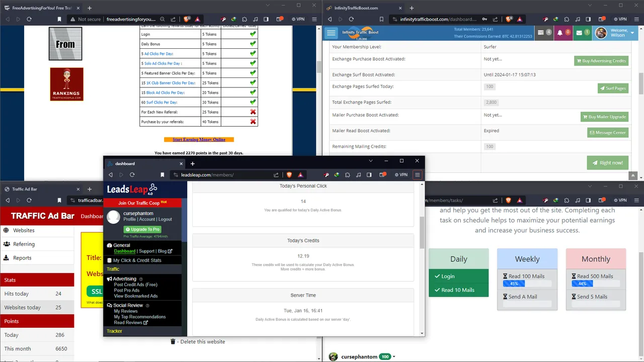Click LeadsLeap Read Reviews link
The width and height of the screenshot is (644, 362).
click(x=131, y=322)
